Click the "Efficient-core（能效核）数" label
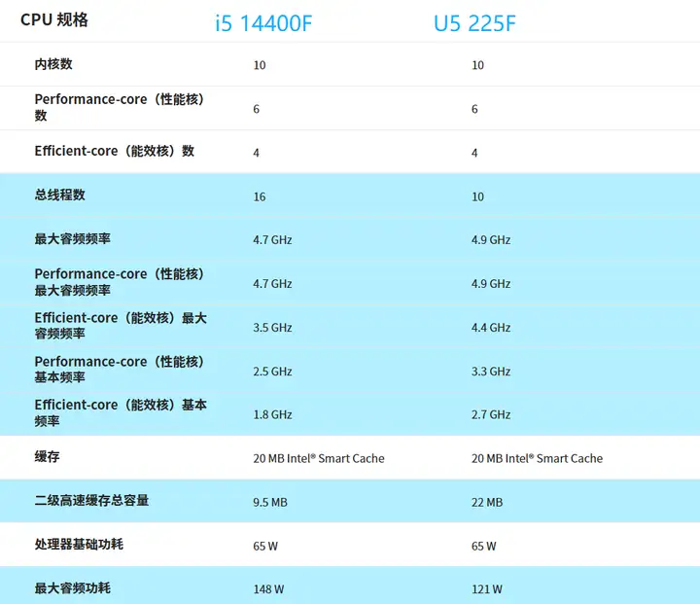The width and height of the screenshot is (700, 604). [x=115, y=151]
